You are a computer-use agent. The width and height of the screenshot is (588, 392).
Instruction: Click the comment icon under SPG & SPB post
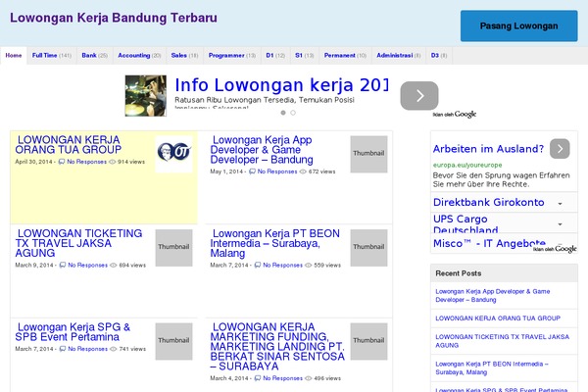pyautogui.click(x=63, y=349)
